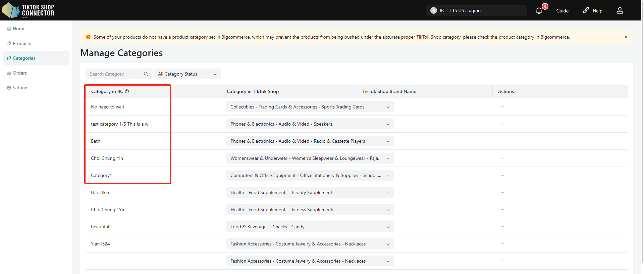Open actions menu for Yian1524 row

click(502, 244)
